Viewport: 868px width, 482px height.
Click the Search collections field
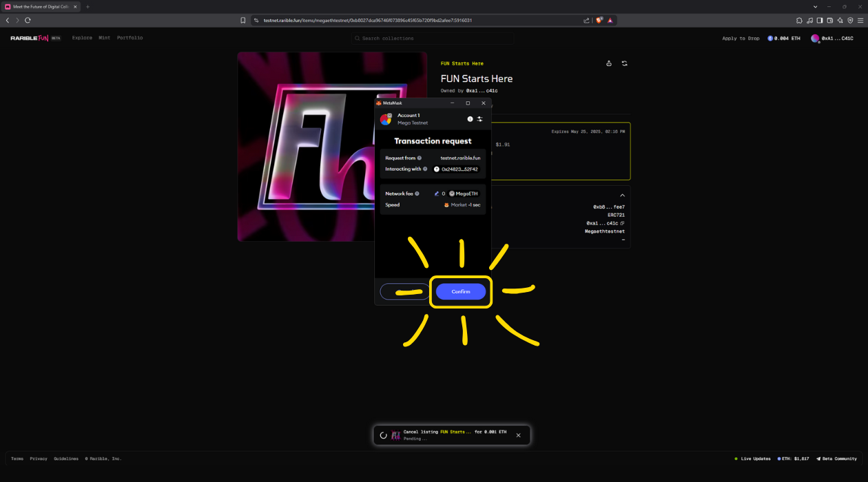pyautogui.click(x=432, y=39)
